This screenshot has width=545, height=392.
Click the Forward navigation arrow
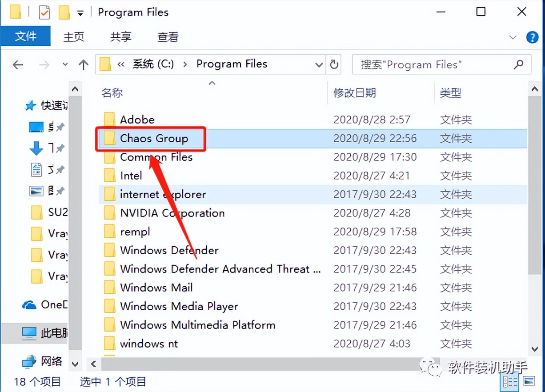(44, 65)
